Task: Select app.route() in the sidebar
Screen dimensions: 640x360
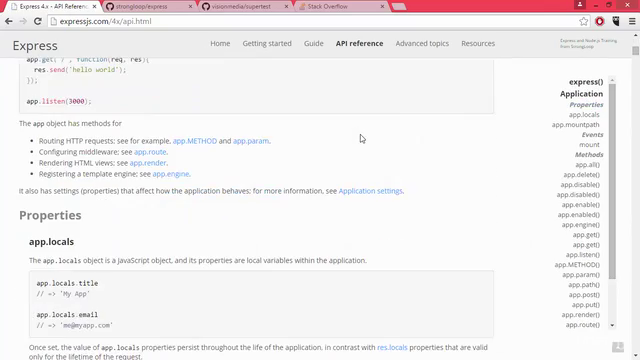Action: (582, 325)
